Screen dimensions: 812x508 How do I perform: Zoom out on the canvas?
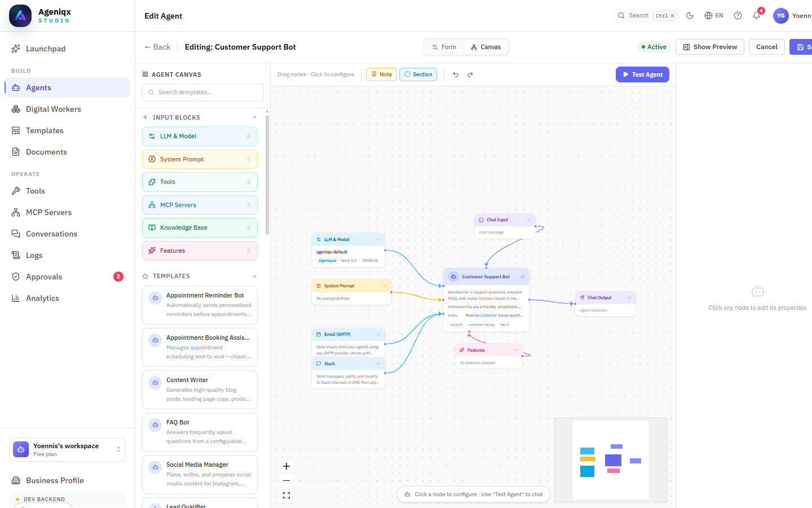pos(286,481)
